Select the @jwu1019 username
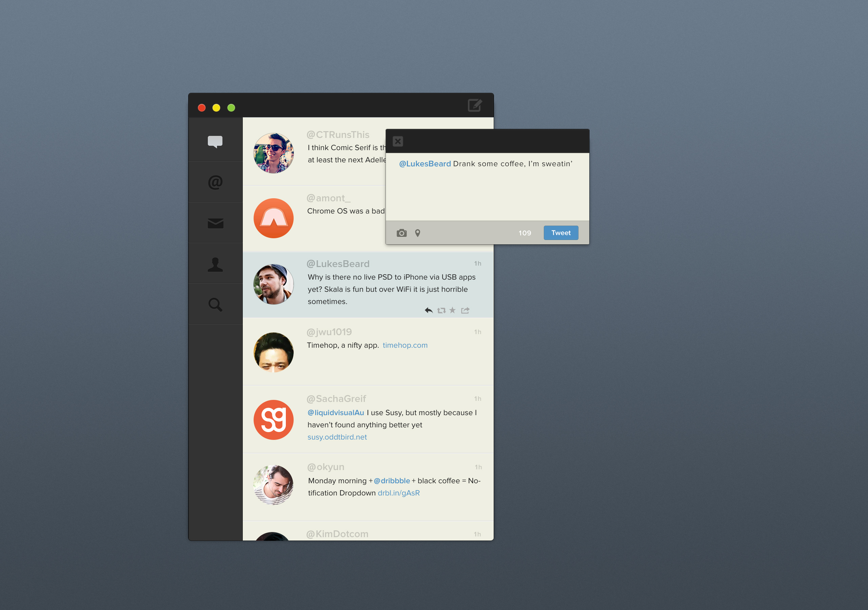The height and width of the screenshot is (610, 868). [329, 332]
